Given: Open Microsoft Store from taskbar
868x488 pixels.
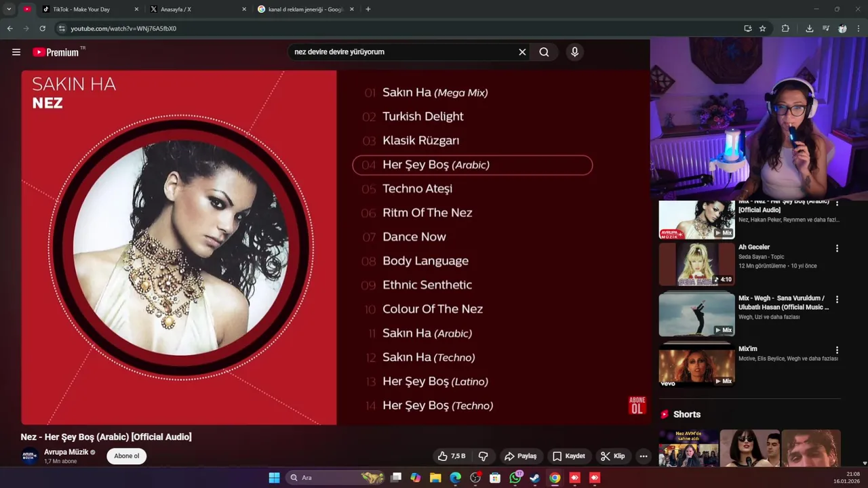Looking at the screenshot, I should pos(495,478).
